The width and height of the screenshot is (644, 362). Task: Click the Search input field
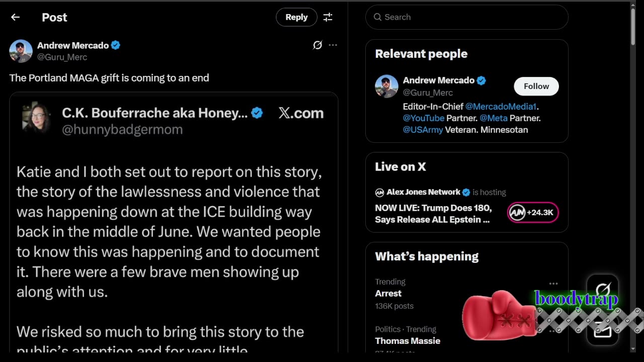pyautogui.click(x=473, y=17)
